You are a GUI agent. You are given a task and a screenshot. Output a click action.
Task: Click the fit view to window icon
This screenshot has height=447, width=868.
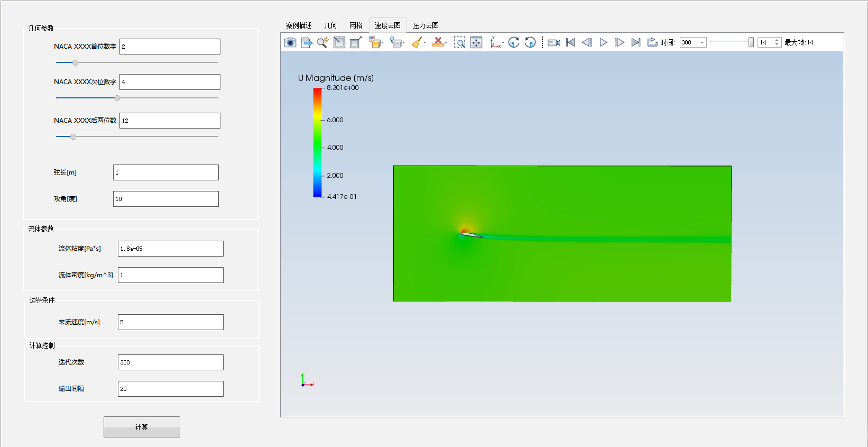pyautogui.click(x=476, y=42)
